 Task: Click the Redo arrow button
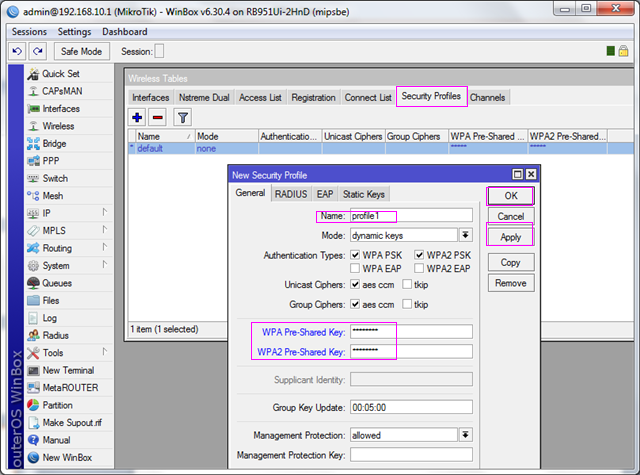pyautogui.click(x=38, y=51)
